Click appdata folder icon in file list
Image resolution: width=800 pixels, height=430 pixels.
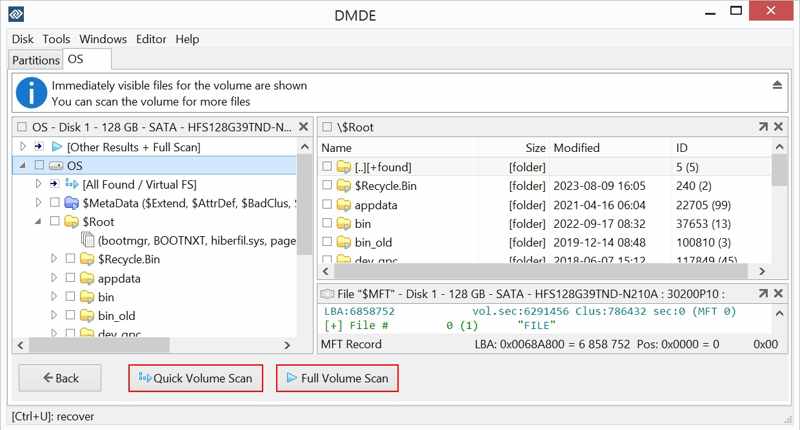pyautogui.click(x=344, y=205)
